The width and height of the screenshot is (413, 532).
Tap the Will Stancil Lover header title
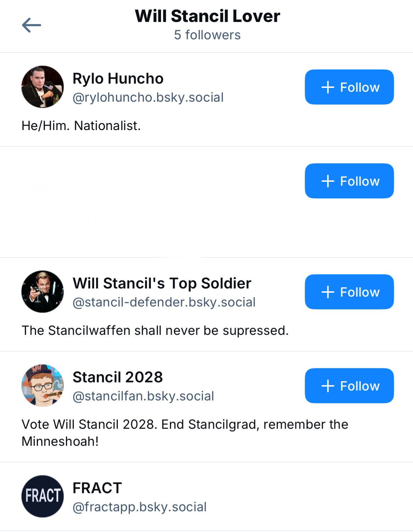[207, 16]
